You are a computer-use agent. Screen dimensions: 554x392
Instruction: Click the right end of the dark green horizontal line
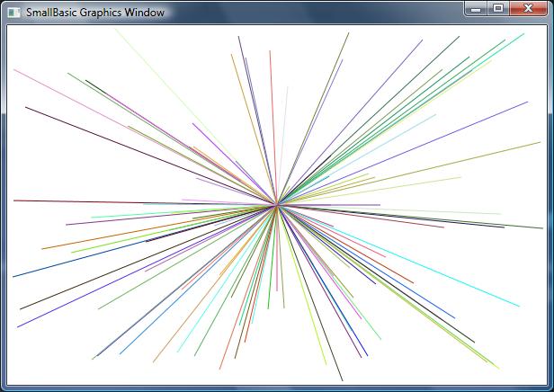(x=542, y=228)
